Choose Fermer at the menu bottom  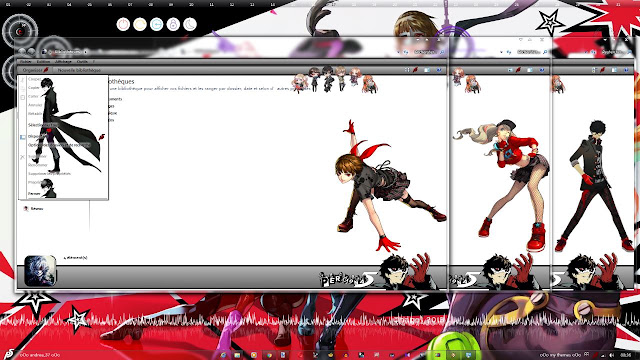(34, 193)
